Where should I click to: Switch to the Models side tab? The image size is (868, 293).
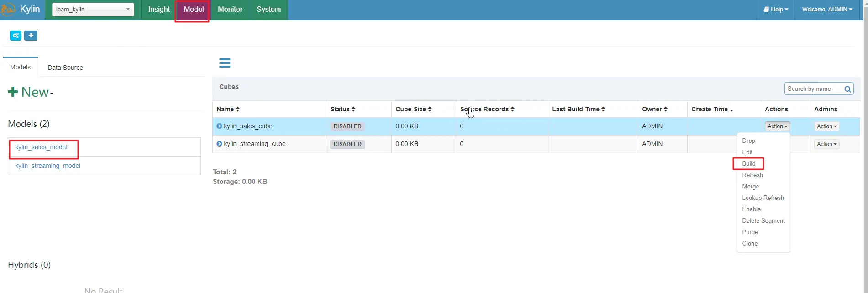[21, 67]
